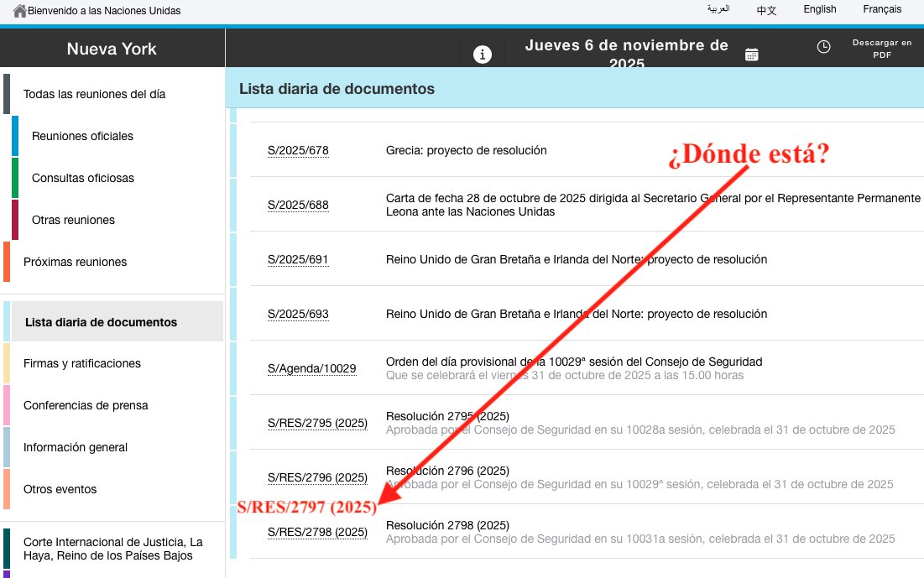Open document S/2025/693
Image resolution: width=924 pixels, height=578 pixels.
click(x=298, y=314)
